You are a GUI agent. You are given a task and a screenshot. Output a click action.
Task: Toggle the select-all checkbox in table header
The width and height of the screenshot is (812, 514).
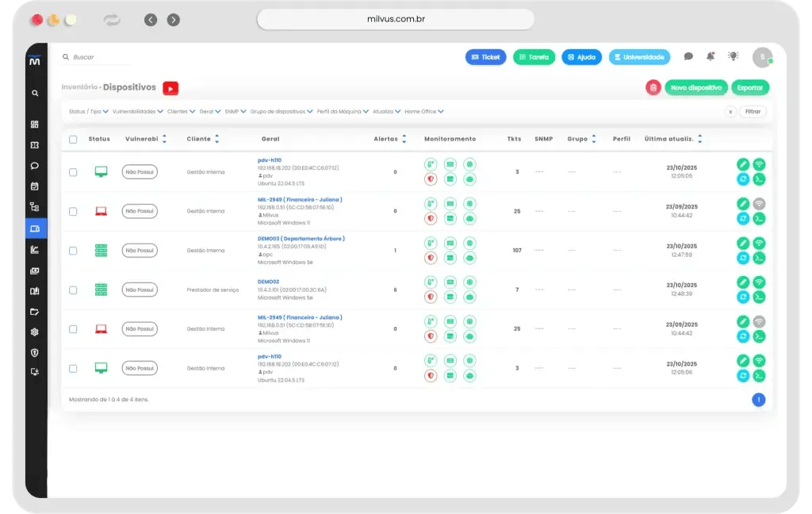tap(73, 140)
